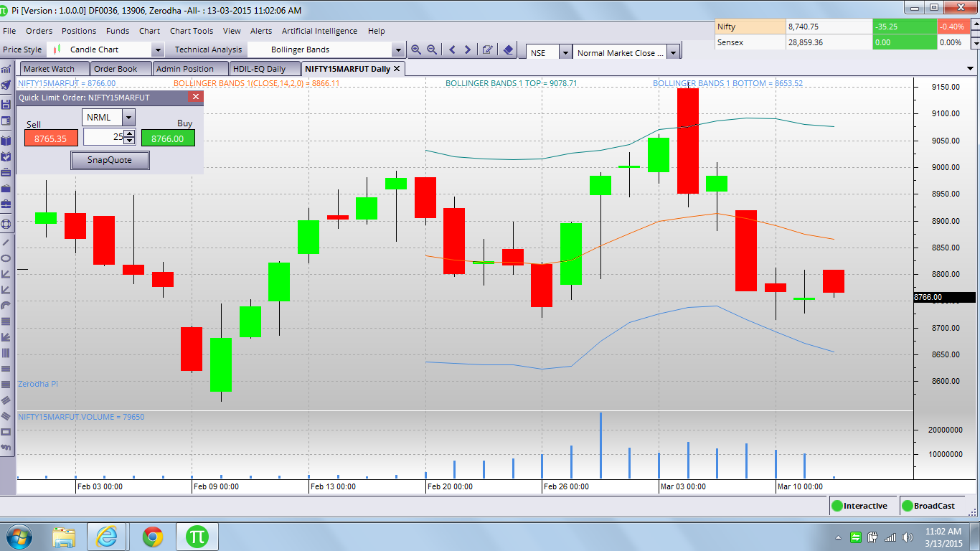Open Google Chrome from taskbar
The height and width of the screenshot is (551, 980).
(x=152, y=537)
